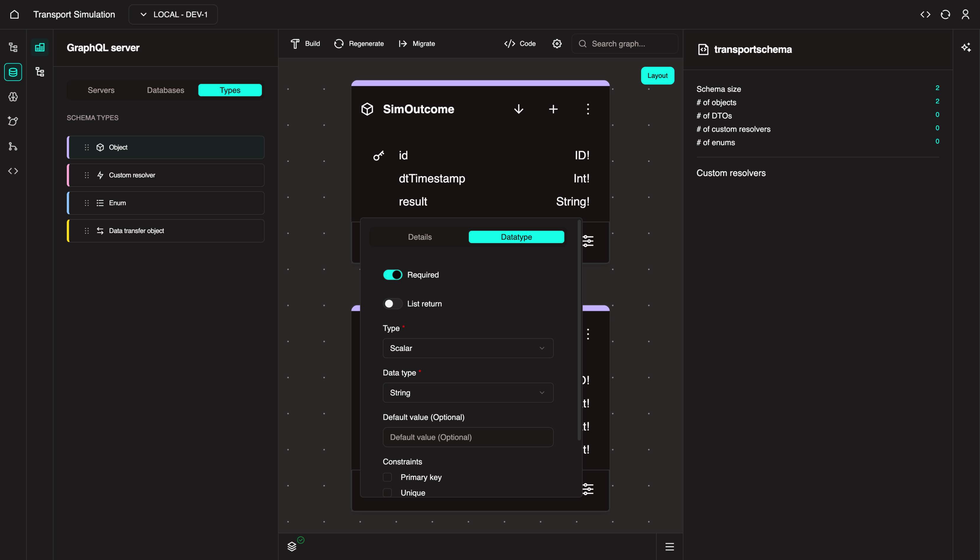Open the brain AI icon in sidebar
The image size is (980, 560).
tap(13, 97)
